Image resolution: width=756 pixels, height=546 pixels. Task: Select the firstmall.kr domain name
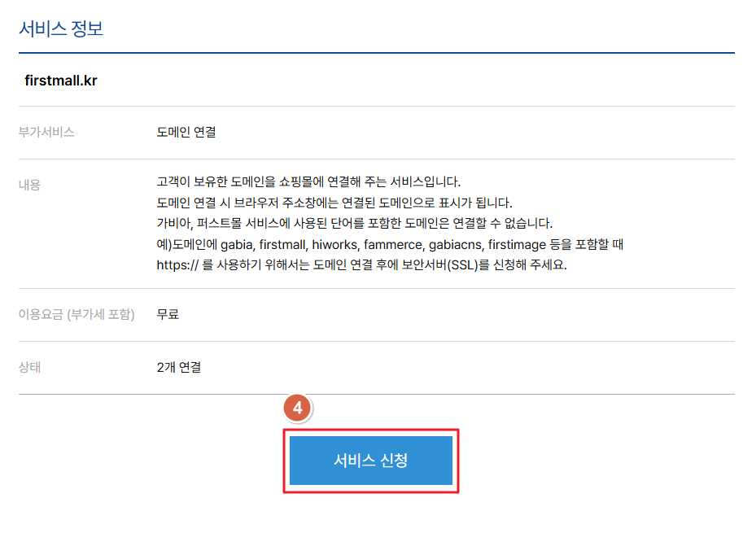(62, 81)
